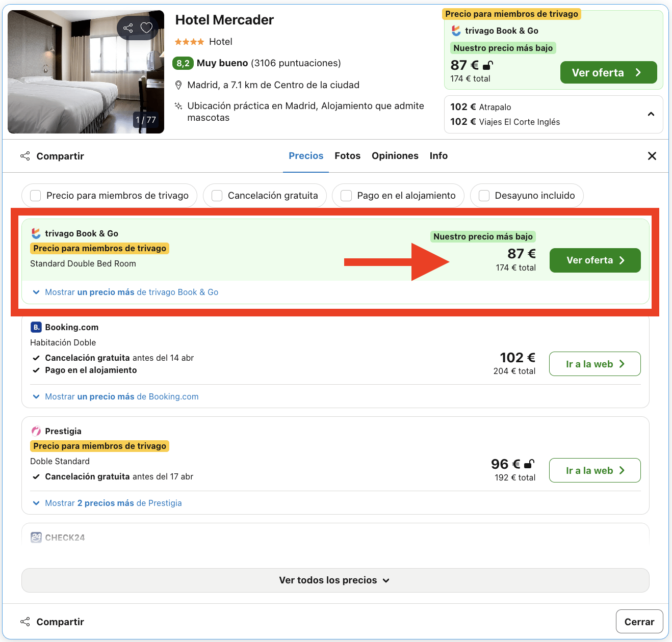Image resolution: width=672 pixels, height=642 pixels.
Task: Click the green 8,2 rating badge
Action: click(x=183, y=63)
